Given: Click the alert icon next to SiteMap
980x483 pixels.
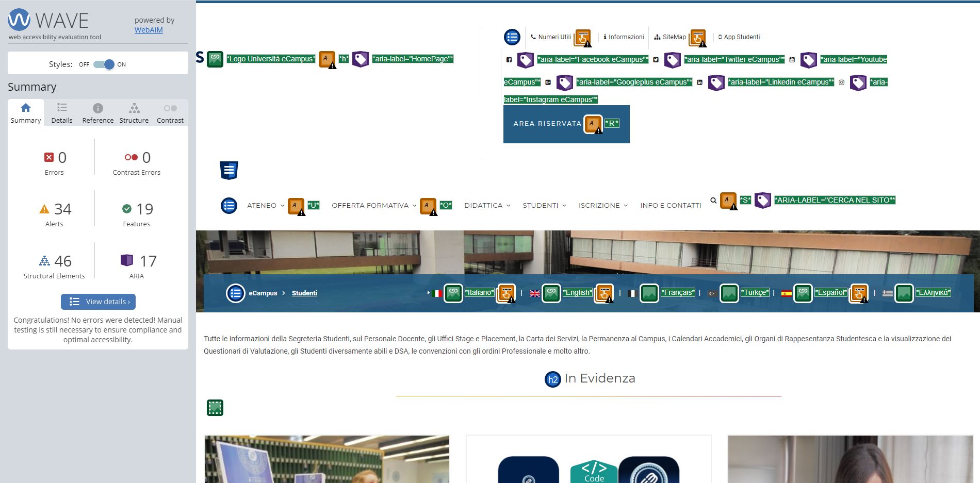Looking at the screenshot, I should pyautogui.click(x=698, y=38).
